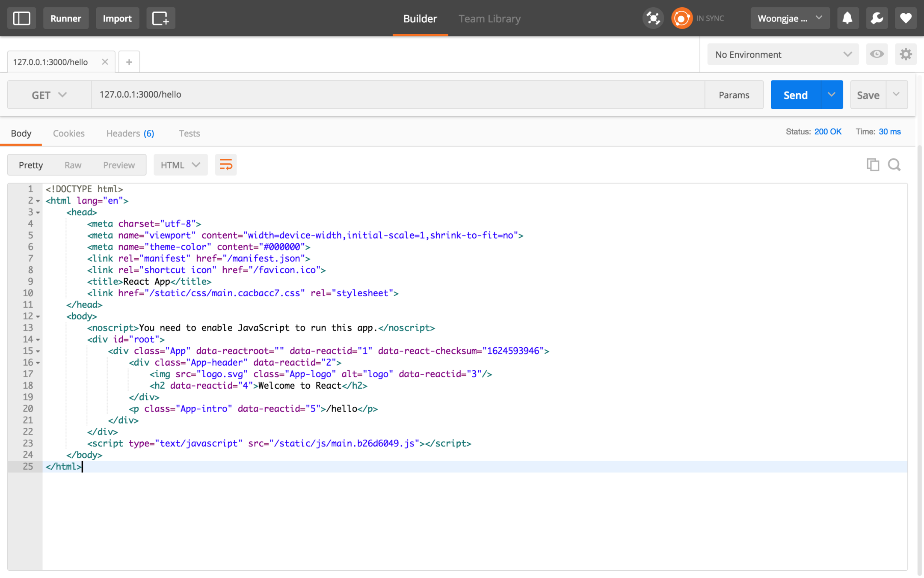Search within the response body

894,165
